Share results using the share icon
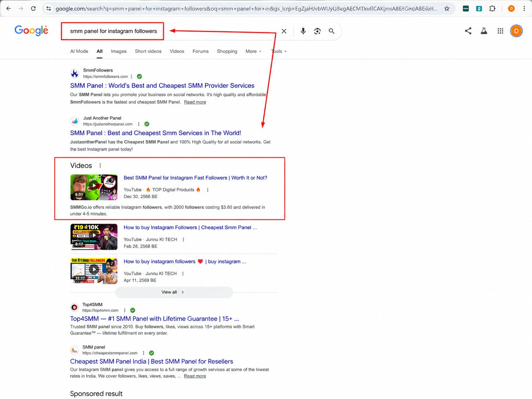 click(468, 31)
